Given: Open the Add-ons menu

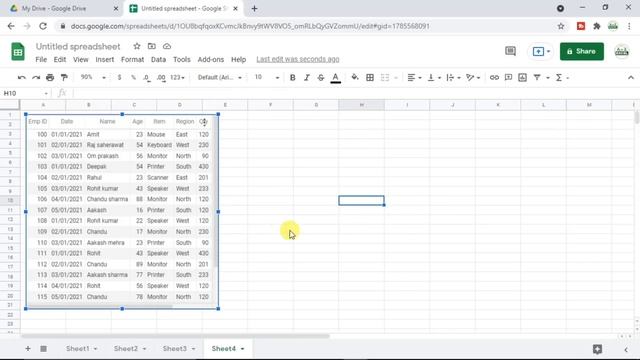Looking at the screenshot, I should 211,60.
